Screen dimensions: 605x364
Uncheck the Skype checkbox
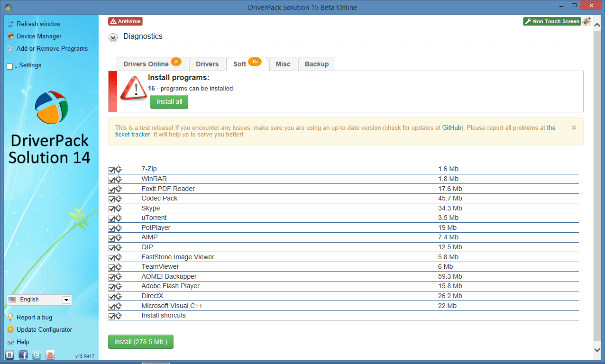[x=112, y=209]
